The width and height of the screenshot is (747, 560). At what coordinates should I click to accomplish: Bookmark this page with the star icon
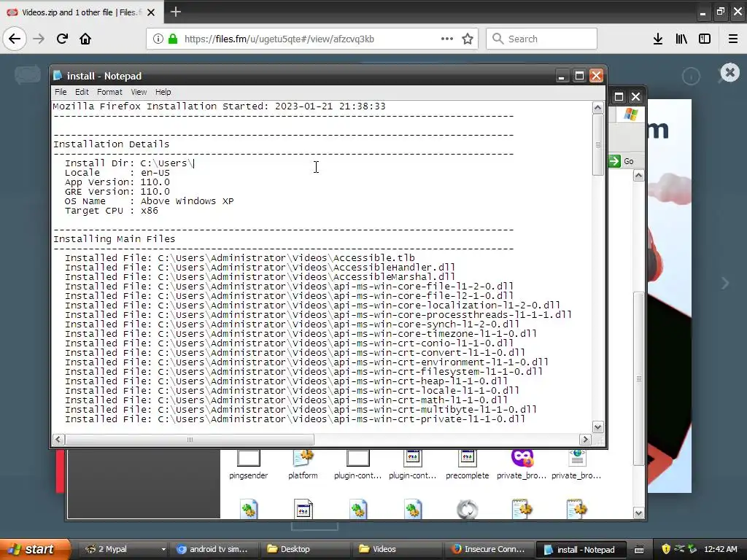[468, 39]
